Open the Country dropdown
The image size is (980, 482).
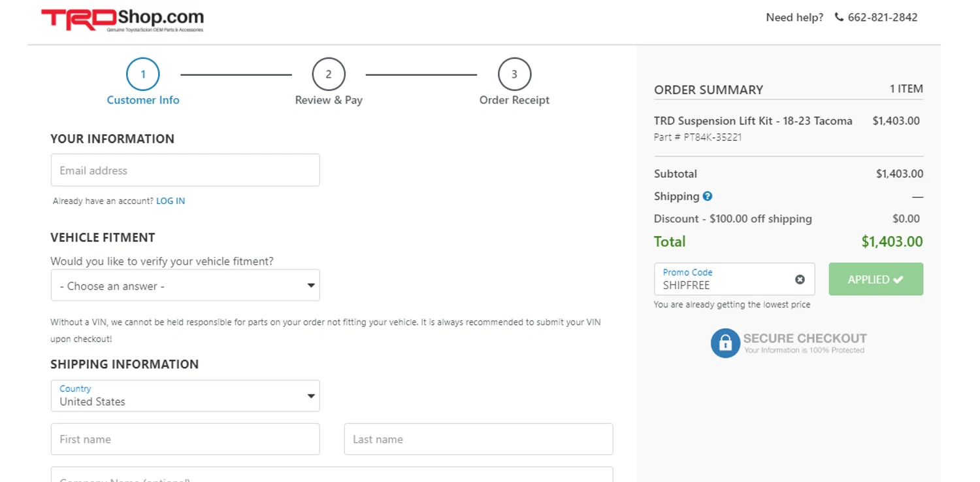tap(185, 396)
